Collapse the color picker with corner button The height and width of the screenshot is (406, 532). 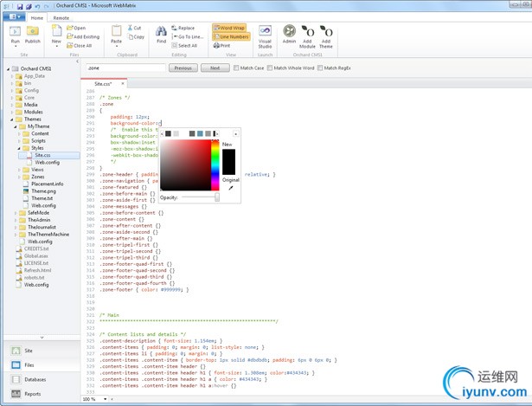pos(236,134)
